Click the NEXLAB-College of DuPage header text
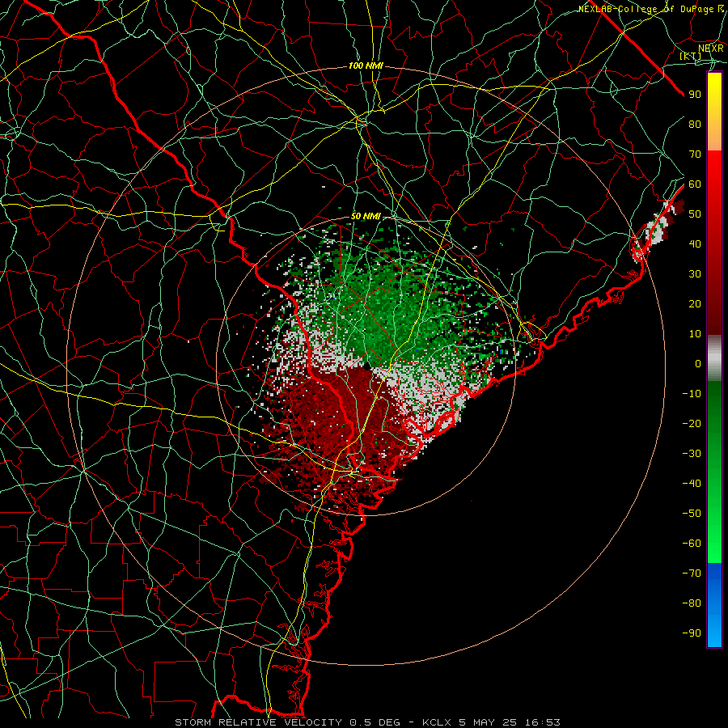Image resolution: width=728 pixels, height=728 pixels. coord(651,9)
